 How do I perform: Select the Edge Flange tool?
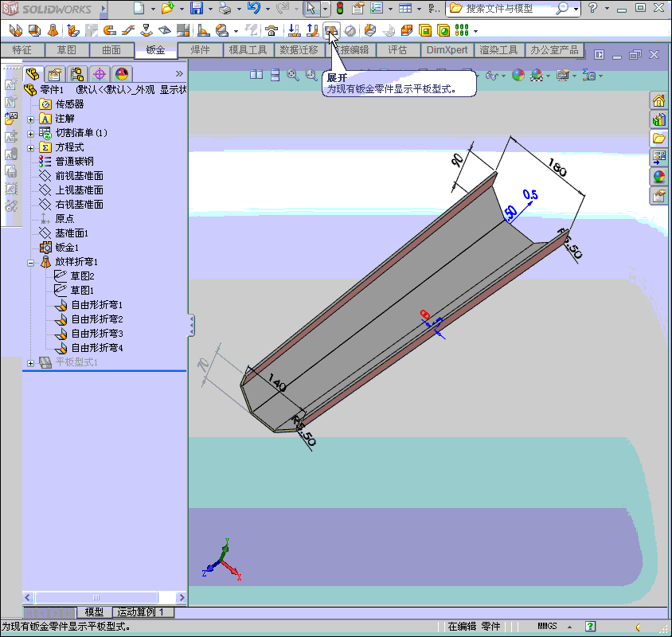click(72, 30)
